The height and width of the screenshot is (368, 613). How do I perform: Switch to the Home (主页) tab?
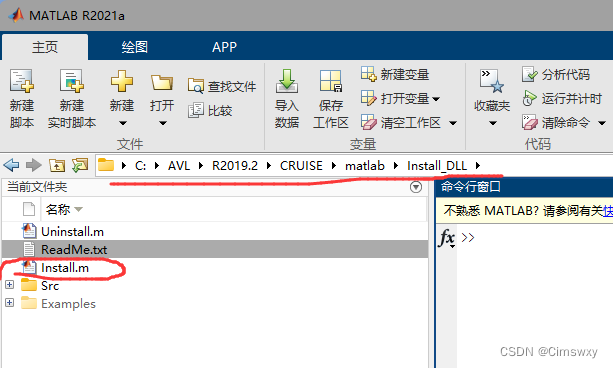click(45, 47)
